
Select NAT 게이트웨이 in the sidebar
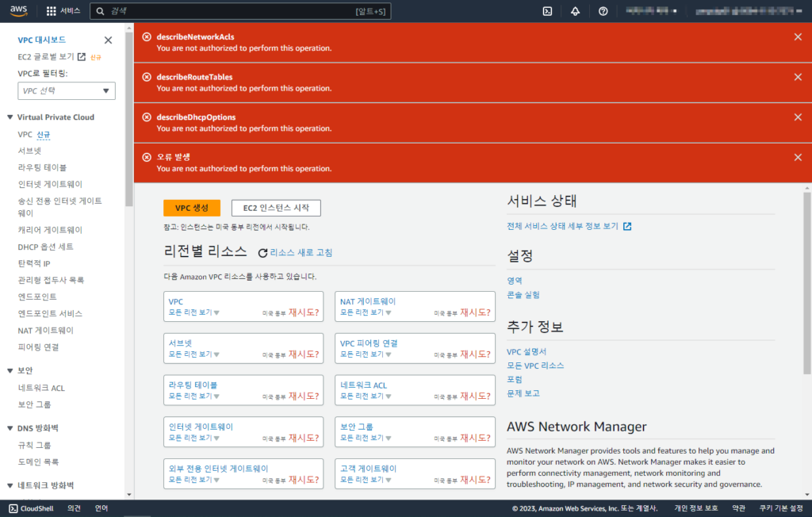(45, 330)
